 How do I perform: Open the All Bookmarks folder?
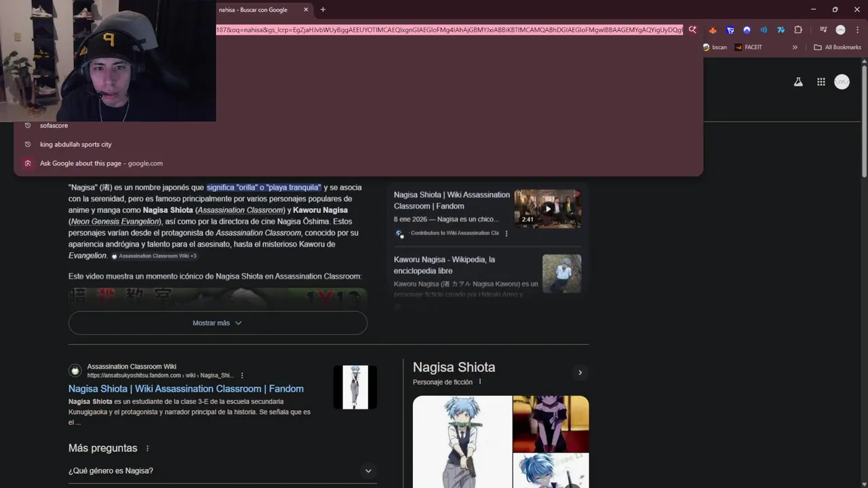[x=837, y=47]
